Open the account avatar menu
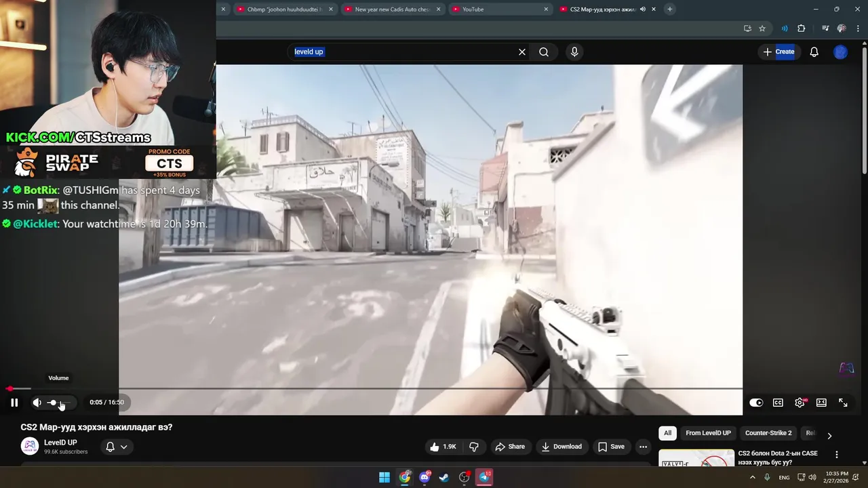The height and width of the screenshot is (488, 868). 840,52
